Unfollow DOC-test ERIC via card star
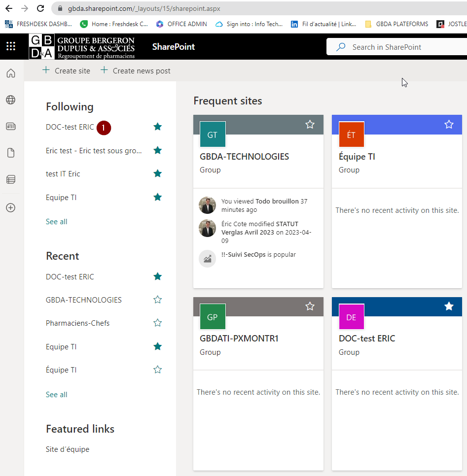Image resolution: width=467 pixels, height=476 pixels. [x=449, y=306]
